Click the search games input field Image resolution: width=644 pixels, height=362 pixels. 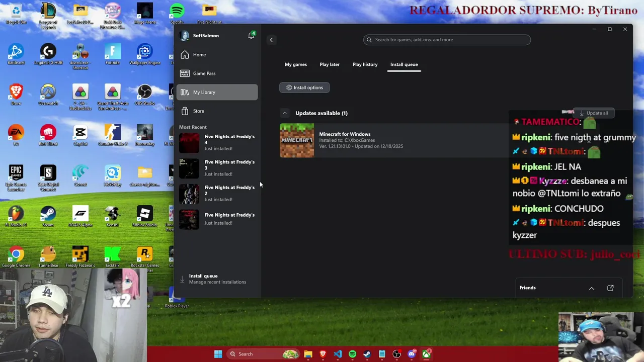(x=447, y=40)
